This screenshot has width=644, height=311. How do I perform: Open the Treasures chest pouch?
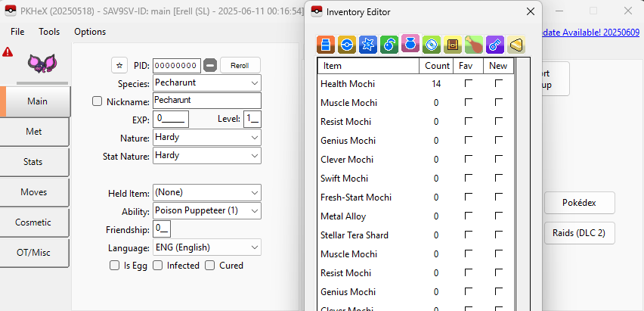coord(453,45)
